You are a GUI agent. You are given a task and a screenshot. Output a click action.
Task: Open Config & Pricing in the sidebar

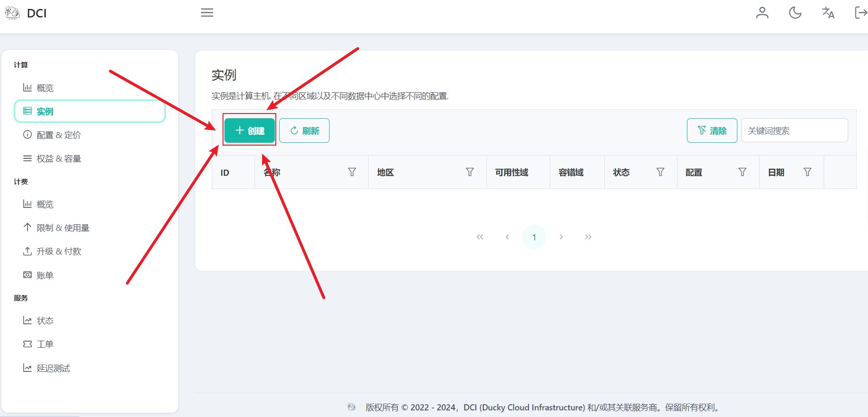[58, 135]
